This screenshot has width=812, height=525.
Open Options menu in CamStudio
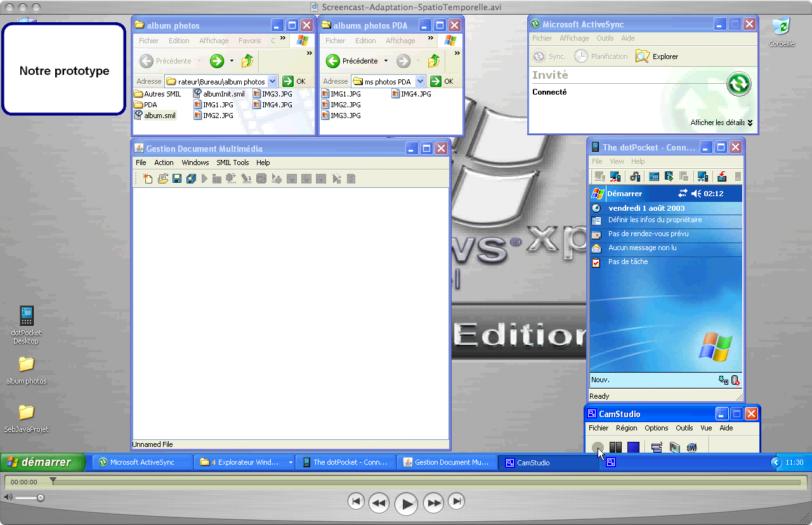click(657, 428)
